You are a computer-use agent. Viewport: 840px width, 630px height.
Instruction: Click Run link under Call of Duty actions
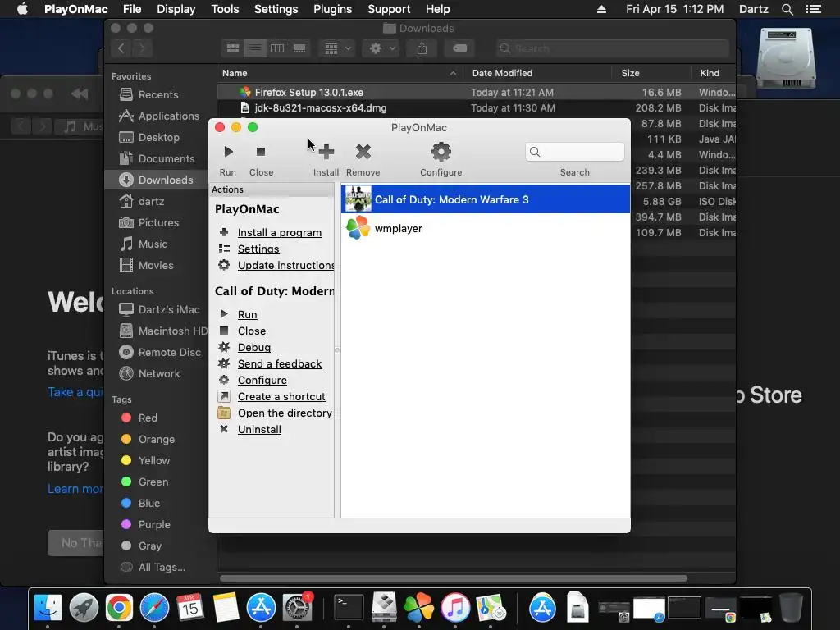click(248, 314)
